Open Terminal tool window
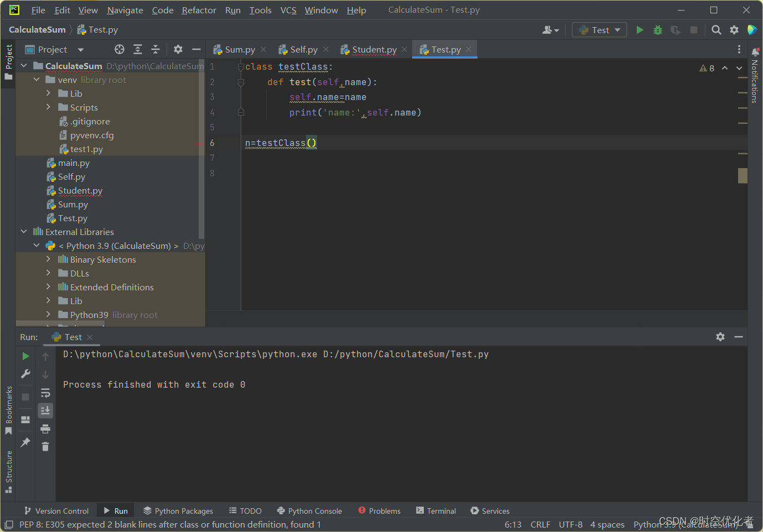763x532 pixels. 436,511
